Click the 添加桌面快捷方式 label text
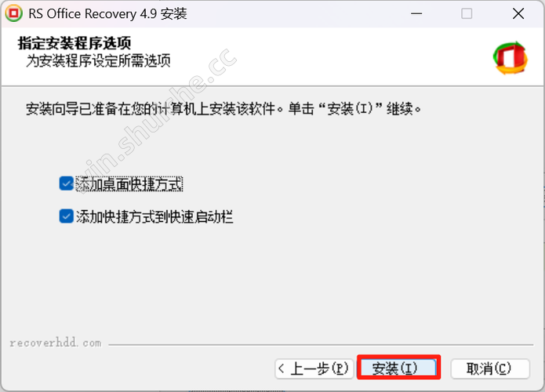This screenshot has height=392, width=545. (129, 183)
